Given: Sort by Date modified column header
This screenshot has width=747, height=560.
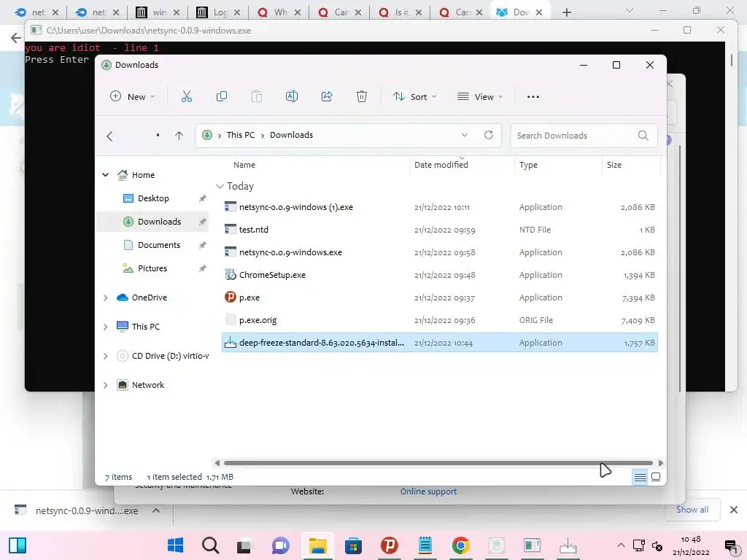Looking at the screenshot, I should click(441, 165).
